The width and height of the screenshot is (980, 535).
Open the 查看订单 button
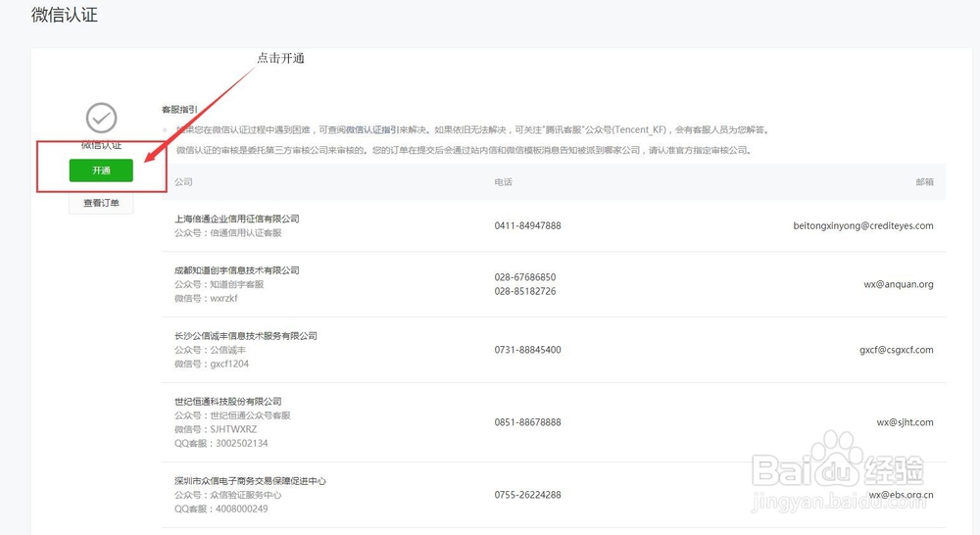click(x=101, y=203)
